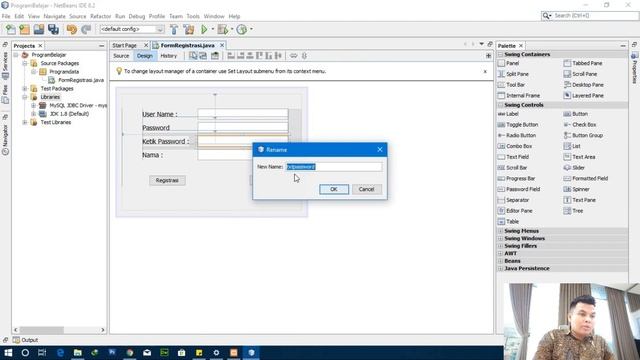The width and height of the screenshot is (640, 360).
Task: Switch to the History view tab
Action: [x=169, y=56]
